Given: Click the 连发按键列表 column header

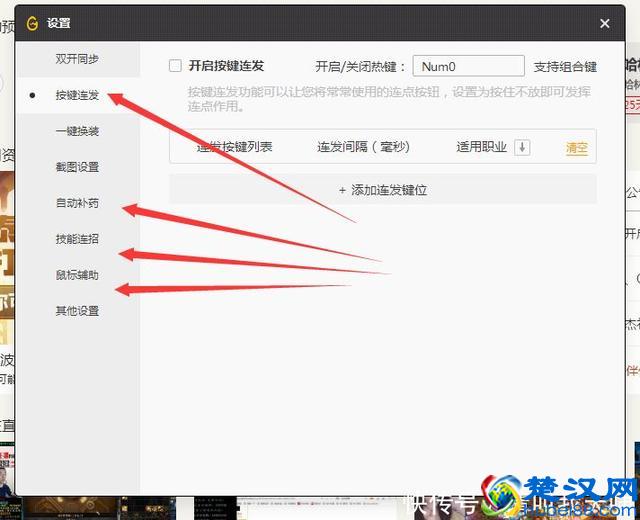Looking at the screenshot, I should coord(235,147).
